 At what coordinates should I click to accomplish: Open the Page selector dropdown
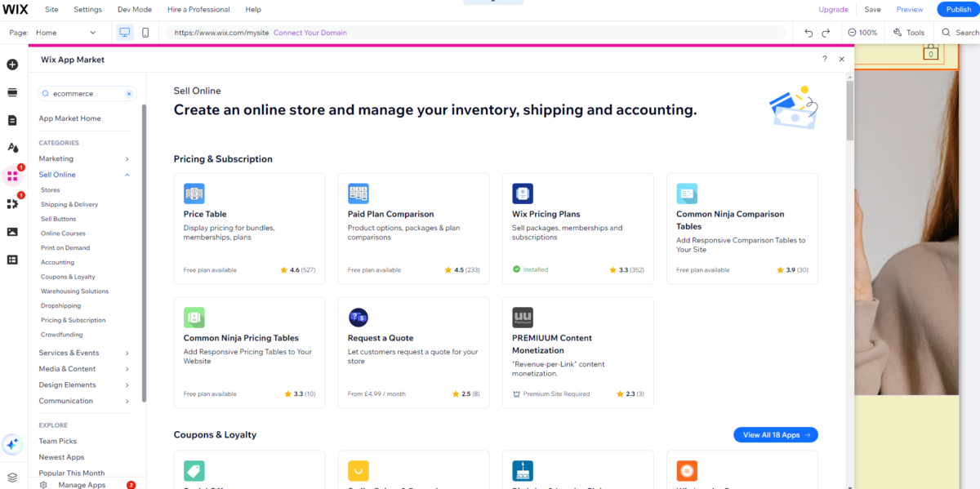click(x=65, y=33)
